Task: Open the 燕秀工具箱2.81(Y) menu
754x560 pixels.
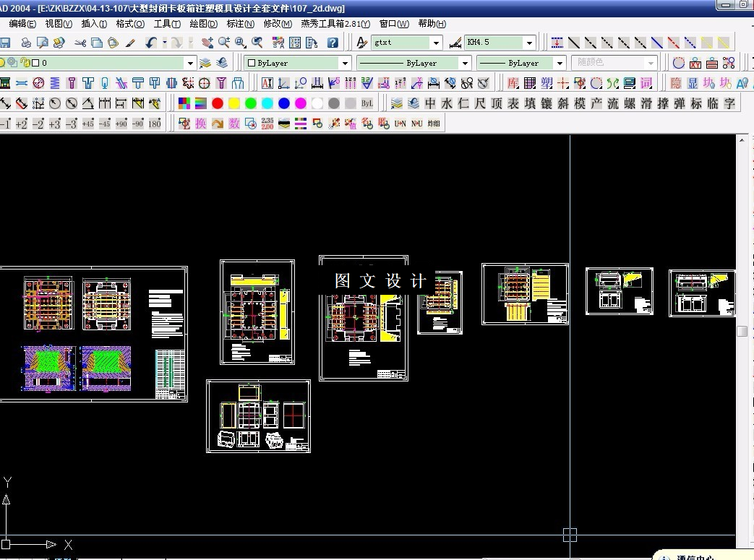Action: (335, 24)
